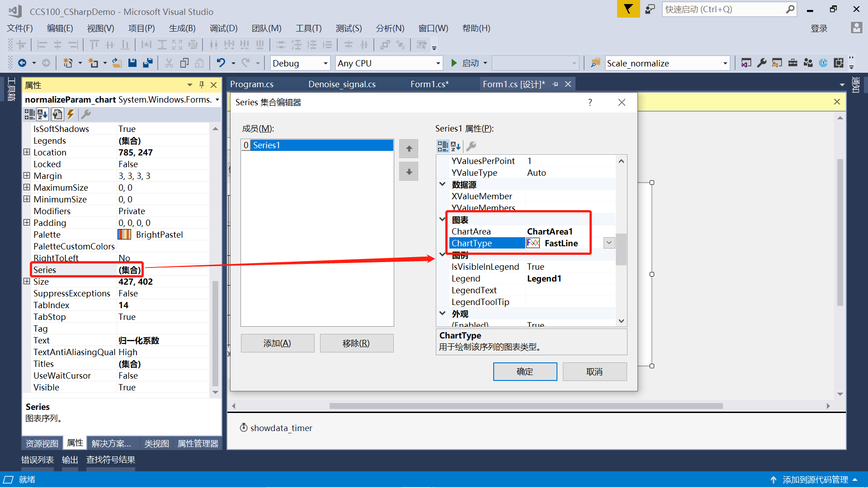This screenshot has height=488, width=868.
Task: Click the quick launch search field
Action: (x=723, y=9)
